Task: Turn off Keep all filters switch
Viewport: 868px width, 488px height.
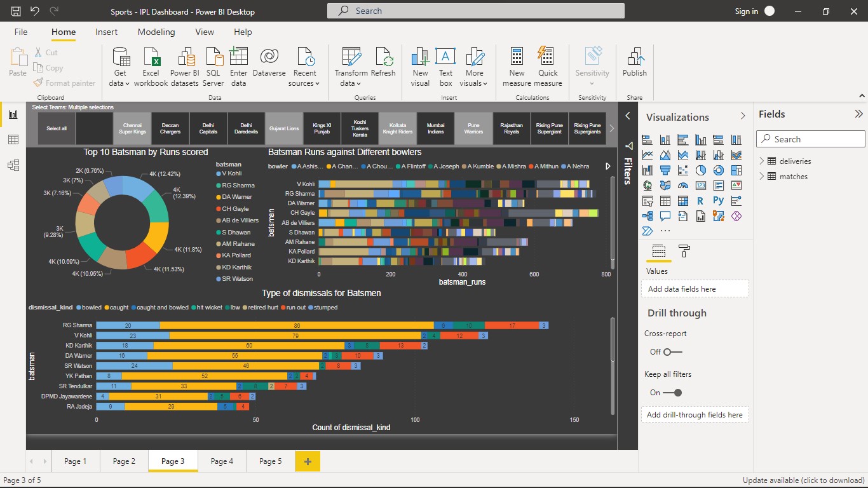Action: pos(672,393)
